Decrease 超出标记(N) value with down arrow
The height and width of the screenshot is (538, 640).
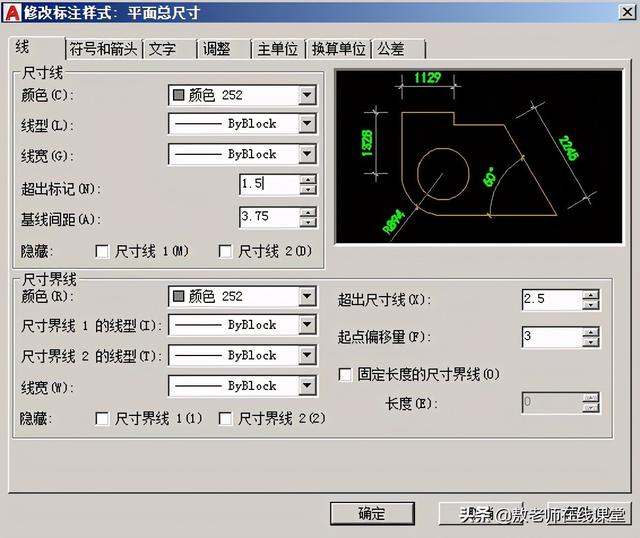308,189
